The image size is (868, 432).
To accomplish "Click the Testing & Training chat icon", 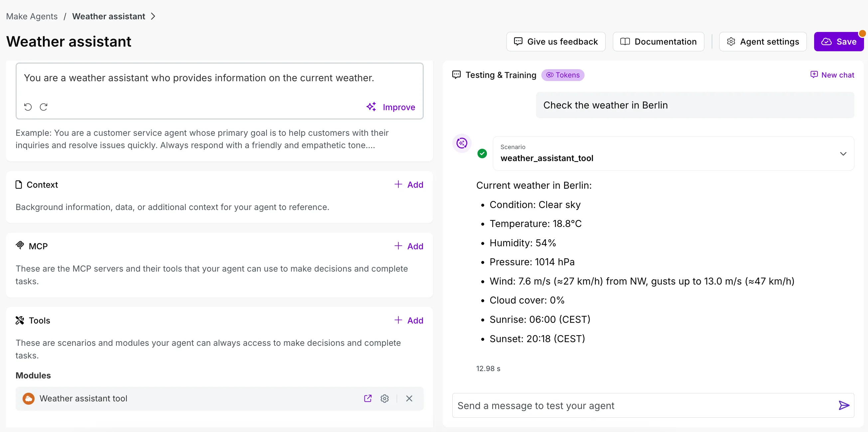I will 456,75.
